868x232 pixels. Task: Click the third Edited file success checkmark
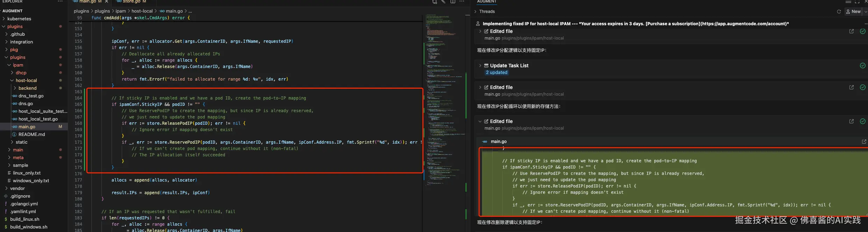point(863,121)
